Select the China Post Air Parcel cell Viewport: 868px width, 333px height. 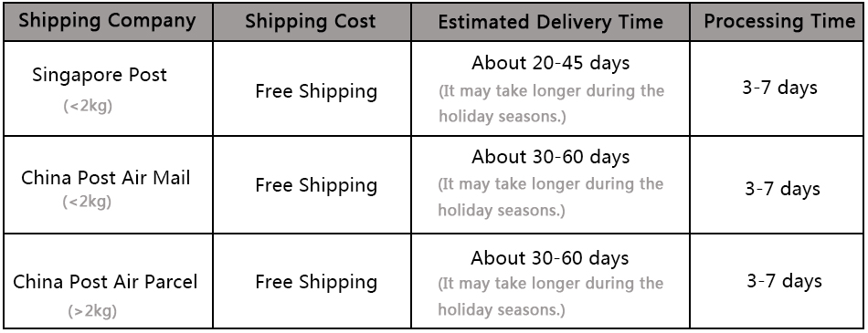coord(108,282)
